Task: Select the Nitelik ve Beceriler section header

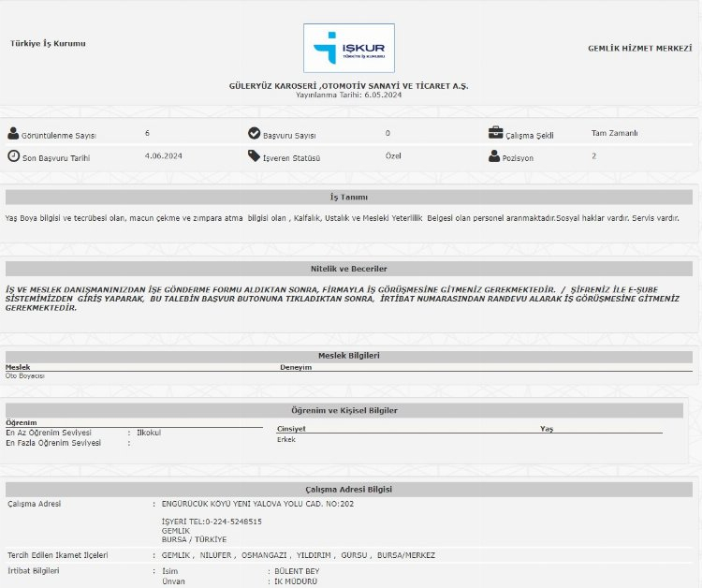Action: click(x=348, y=269)
